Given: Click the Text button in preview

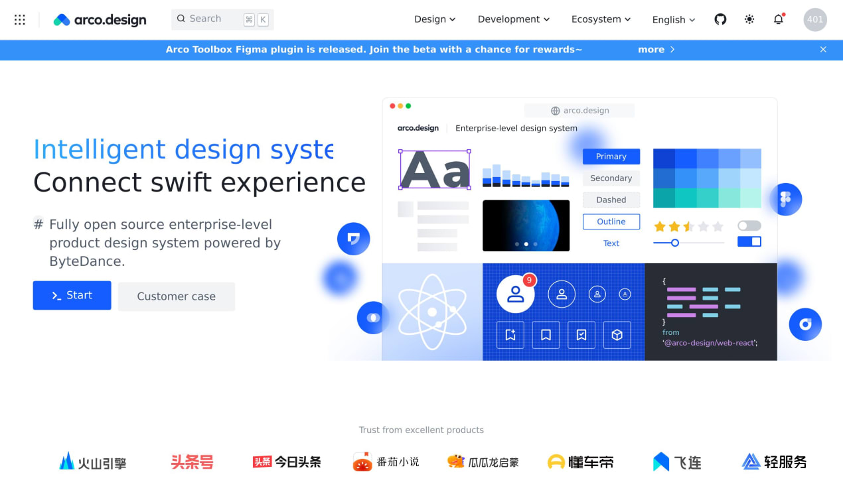Looking at the screenshot, I should 611,243.
